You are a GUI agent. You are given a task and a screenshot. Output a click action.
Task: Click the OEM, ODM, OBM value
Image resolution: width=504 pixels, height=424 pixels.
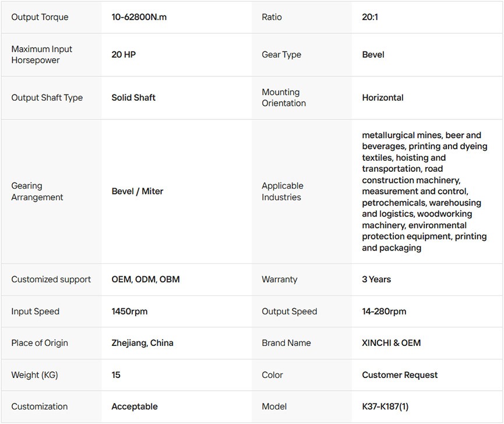[x=146, y=280]
